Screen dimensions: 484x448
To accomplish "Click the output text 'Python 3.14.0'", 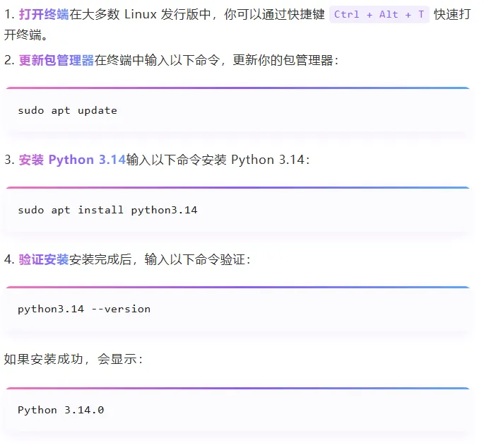I will (x=61, y=410).
